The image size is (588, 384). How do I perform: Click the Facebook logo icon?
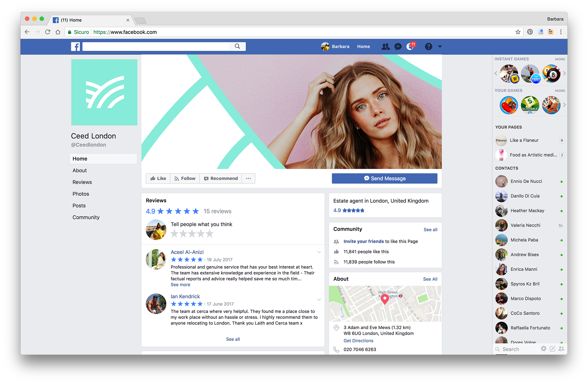(x=75, y=47)
